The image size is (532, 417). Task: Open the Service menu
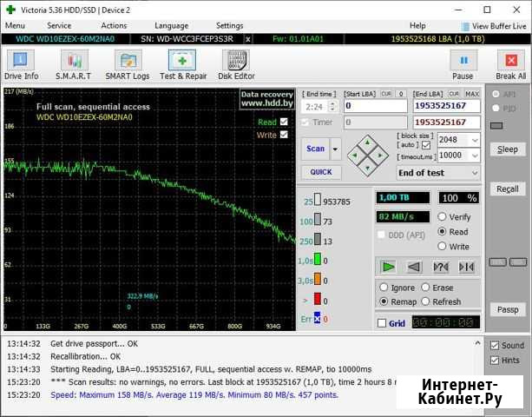(x=59, y=25)
